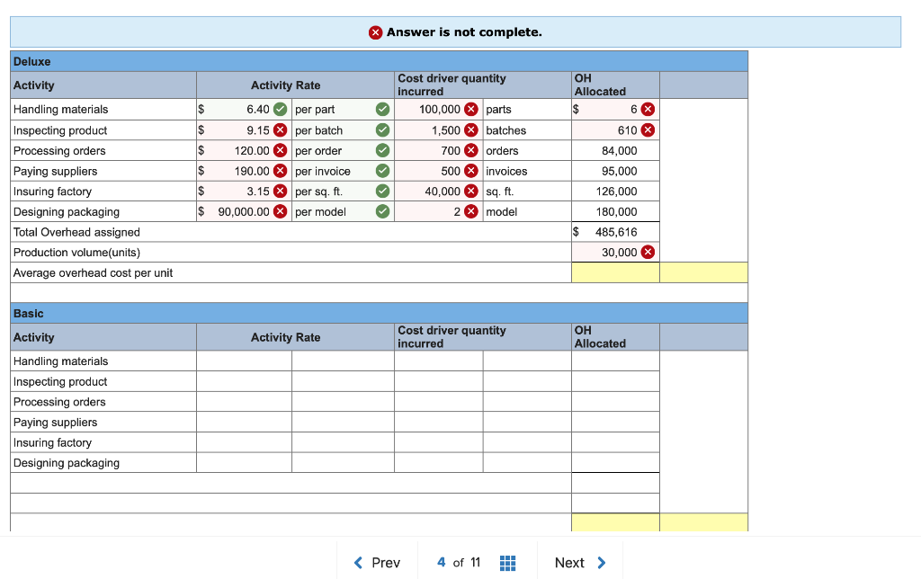Click Basic Designing packaging driver unit cell
Image resolution: width=921 pixels, height=588 pixels.
[527, 462]
